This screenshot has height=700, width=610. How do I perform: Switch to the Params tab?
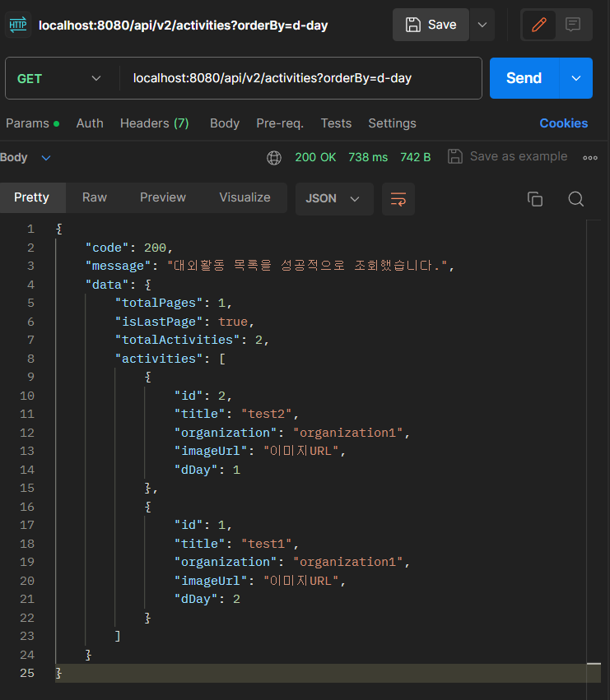click(x=32, y=123)
